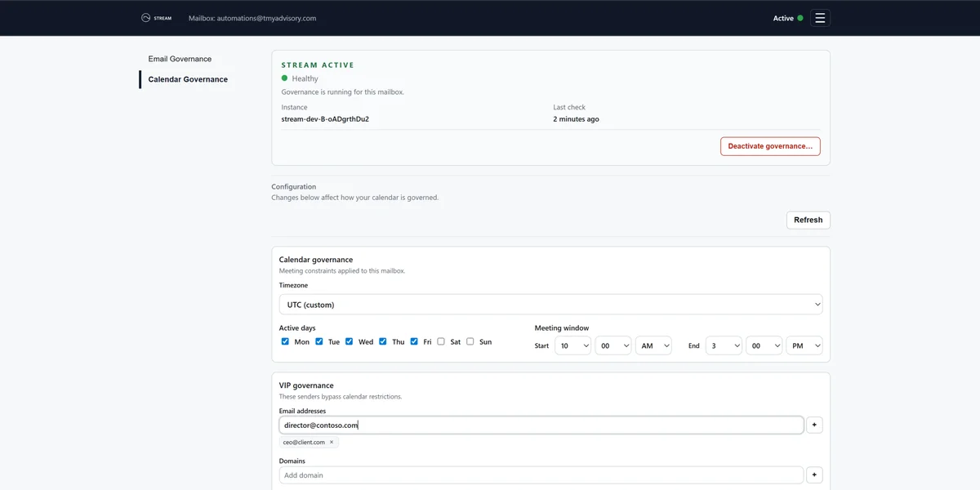Click the plus icon beside Add domain field
The image size is (980, 490).
814,475
